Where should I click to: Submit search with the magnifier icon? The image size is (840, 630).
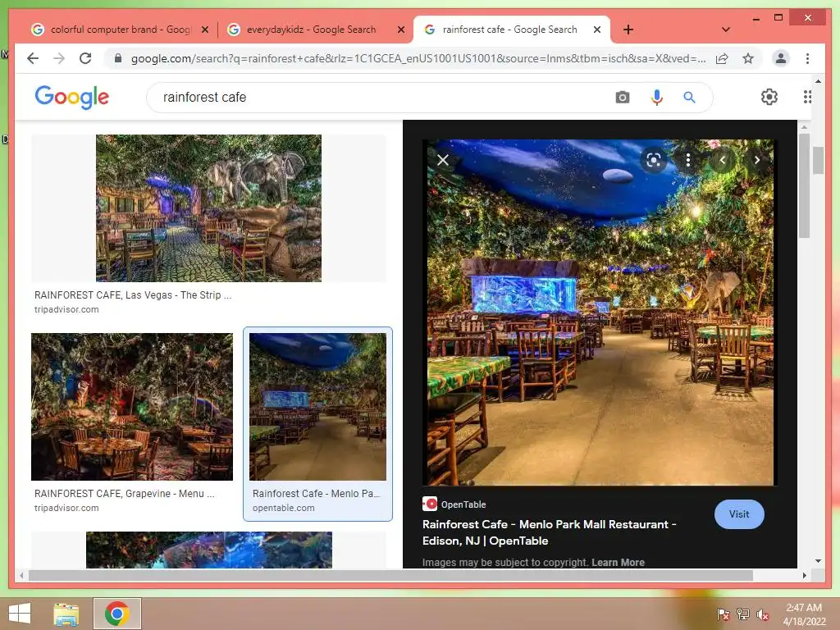point(689,98)
